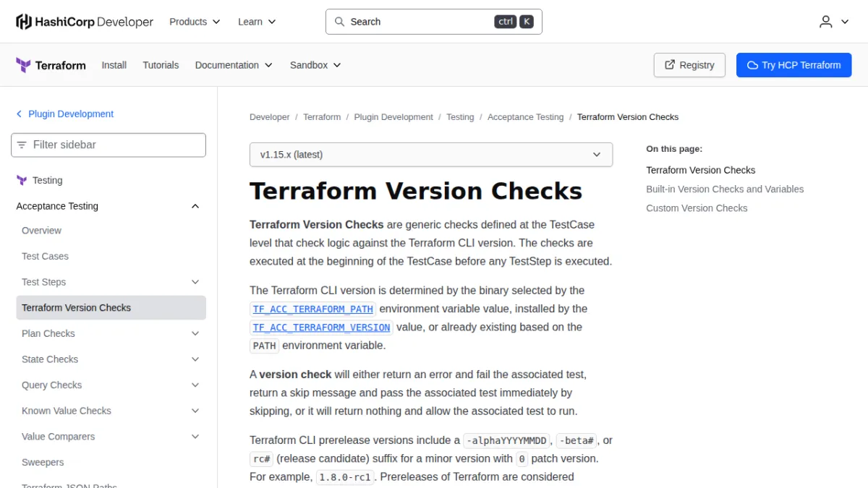Open the user account menu icon
868x488 pixels.
826,22
